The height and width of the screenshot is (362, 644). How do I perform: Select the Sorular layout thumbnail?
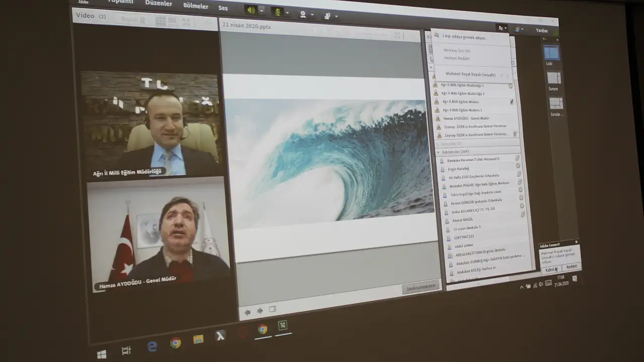pyautogui.click(x=556, y=104)
